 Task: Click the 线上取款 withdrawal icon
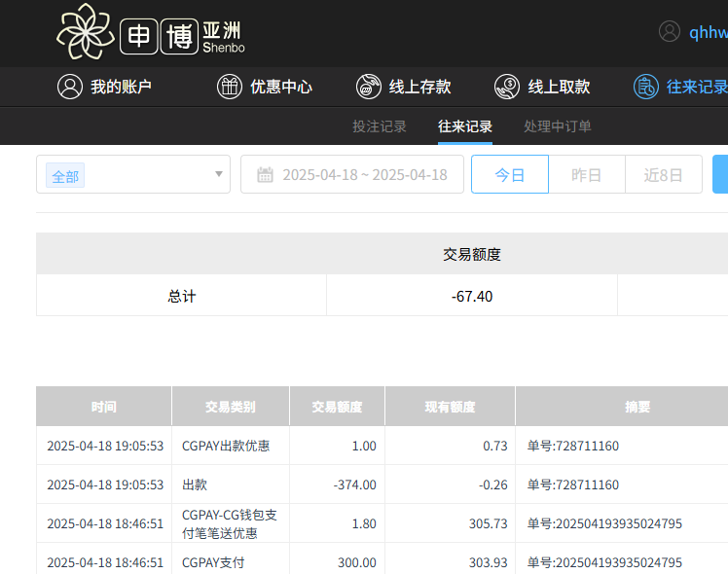tap(507, 87)
